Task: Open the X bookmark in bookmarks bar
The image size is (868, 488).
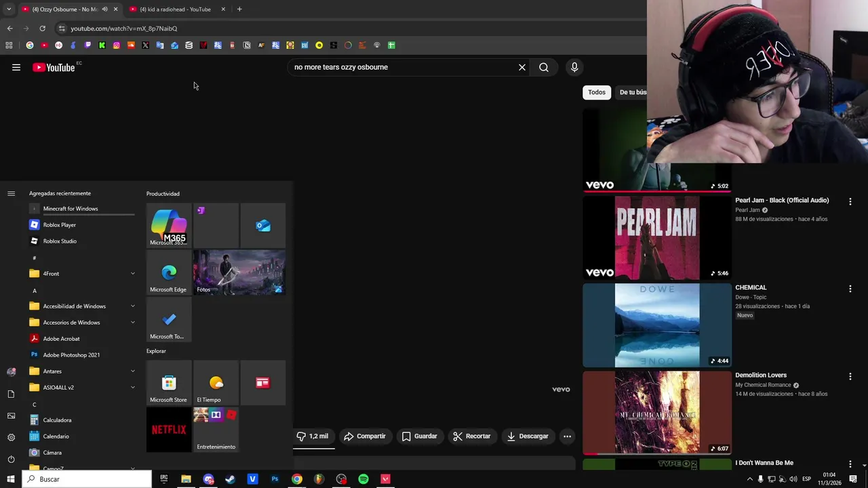Action: point(145,45)
